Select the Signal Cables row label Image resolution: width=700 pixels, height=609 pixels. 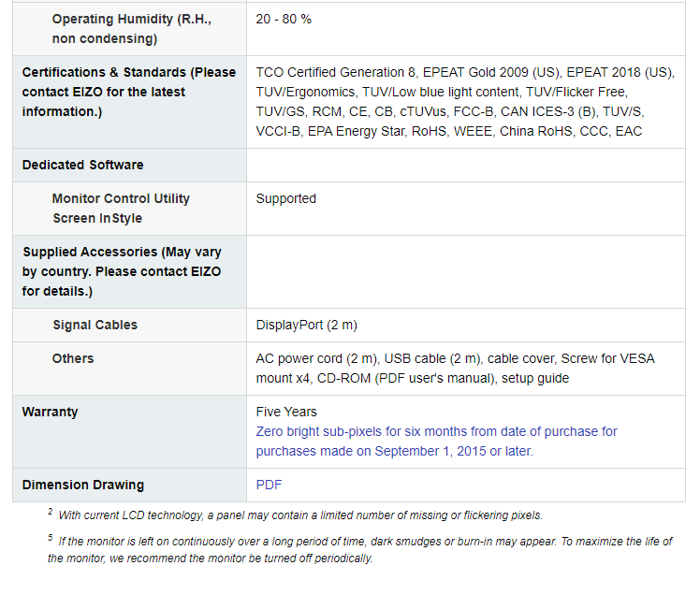(x=95, y=325)
